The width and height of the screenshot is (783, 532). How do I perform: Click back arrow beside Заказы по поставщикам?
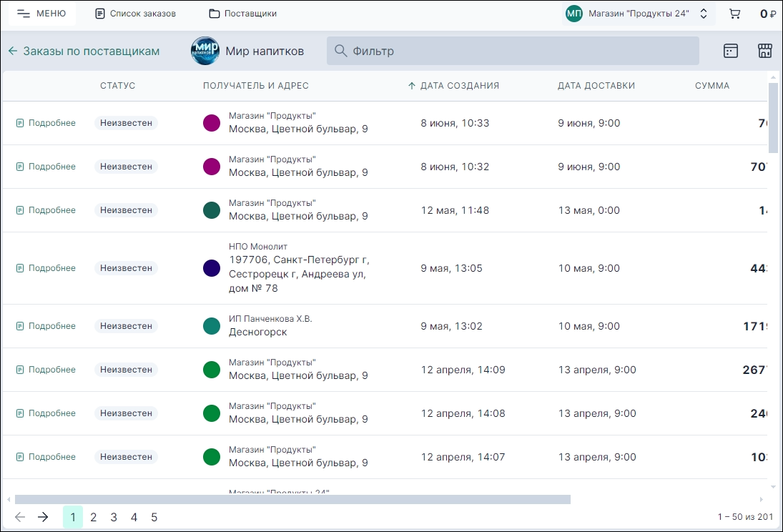[12, 51]
